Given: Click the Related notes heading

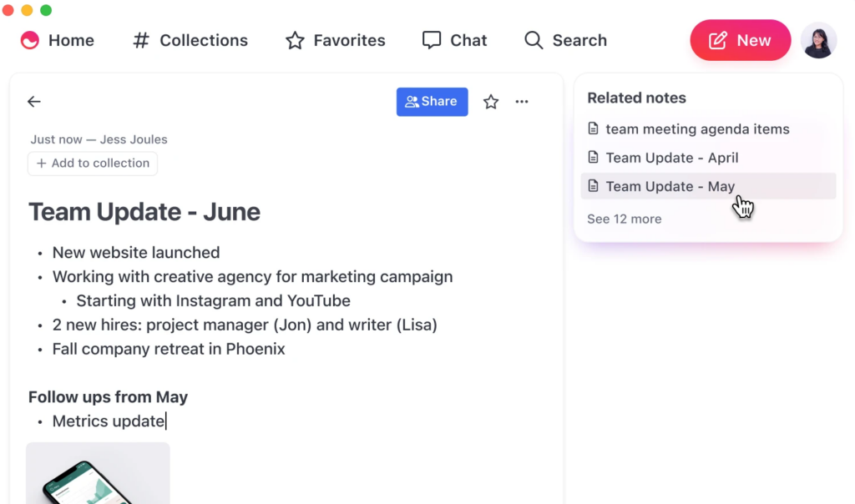Looking at the screenshot, I should coord(636,98).
